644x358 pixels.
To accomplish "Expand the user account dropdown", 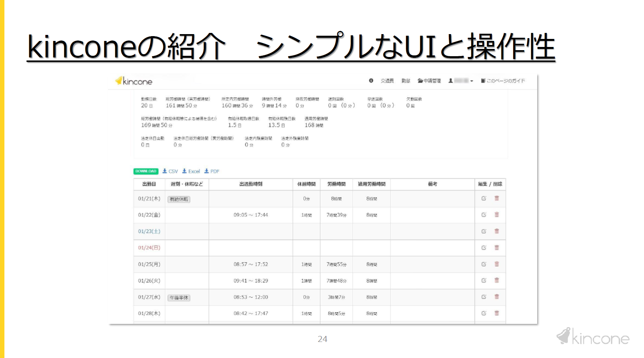I will point(461,81).
